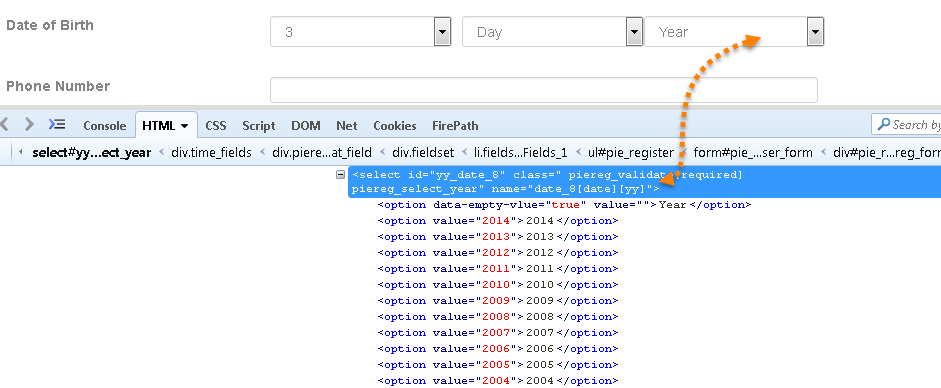Open the month dropdown showing 3

360,32
